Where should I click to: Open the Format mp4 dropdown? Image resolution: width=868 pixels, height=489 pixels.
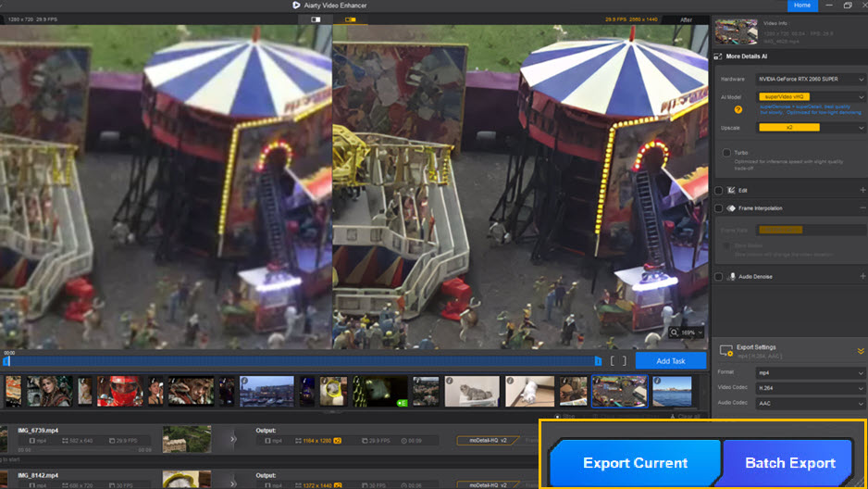point(811,372)
